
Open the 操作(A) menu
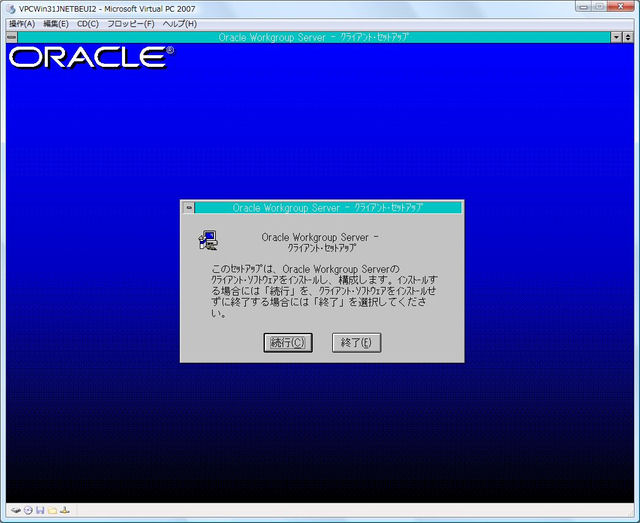[x=22, y=24]
